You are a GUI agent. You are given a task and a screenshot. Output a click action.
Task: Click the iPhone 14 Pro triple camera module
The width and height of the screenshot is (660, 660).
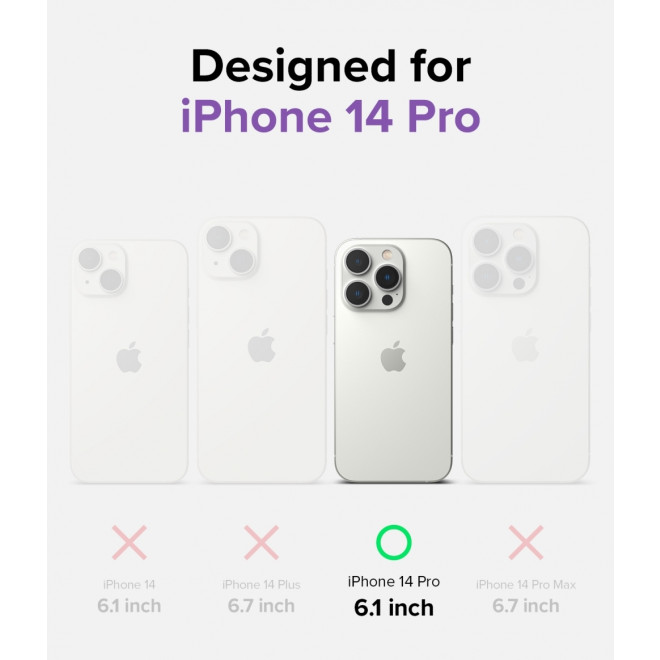click(x=372, y=277)
